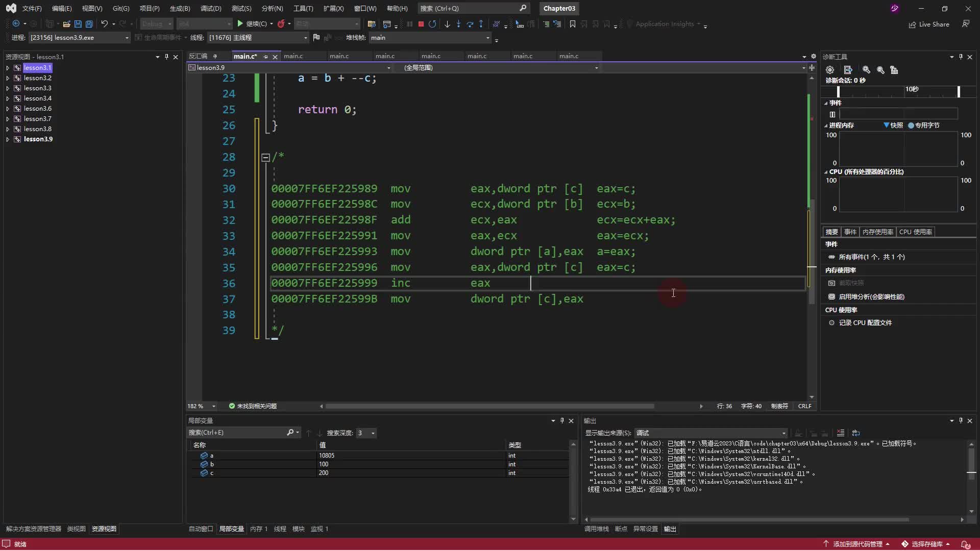Switch to the CPU 使用率 tab
Screen dimensions: 980x551
pyautogui.click(x=916, y=232)
